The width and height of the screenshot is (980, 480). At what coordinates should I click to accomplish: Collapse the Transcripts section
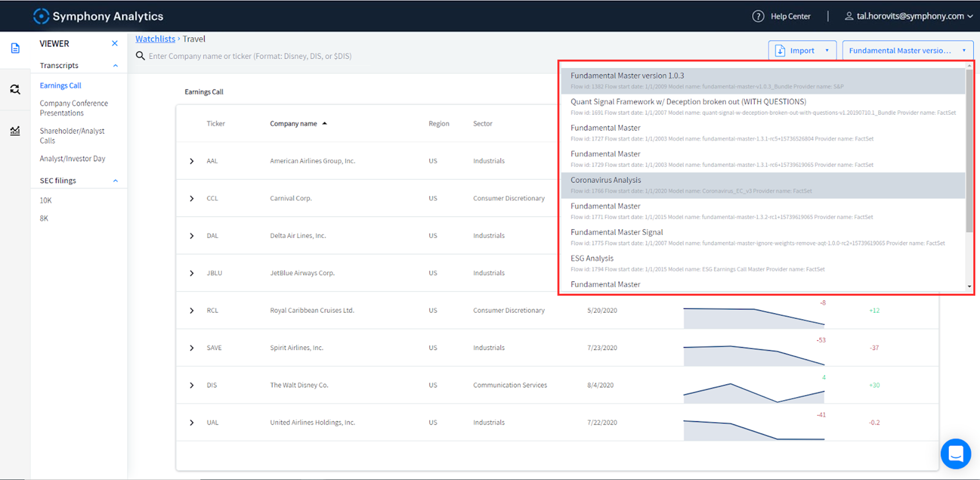[x=115, y=65]
